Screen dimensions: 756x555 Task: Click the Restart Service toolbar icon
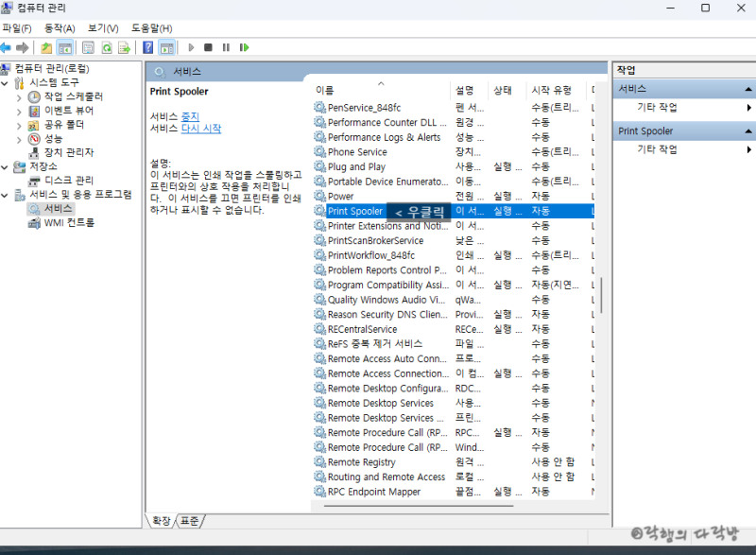click(x=244, y=47)
